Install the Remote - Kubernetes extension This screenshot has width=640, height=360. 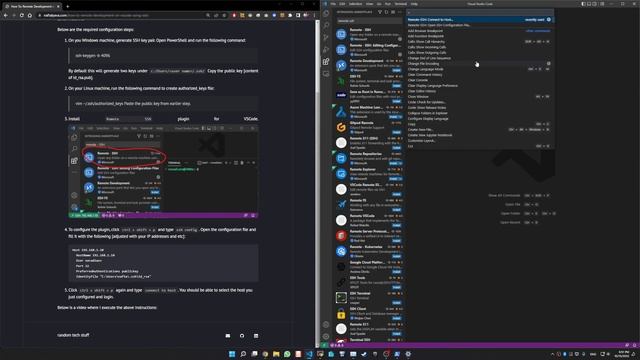[x=396, y=256]
